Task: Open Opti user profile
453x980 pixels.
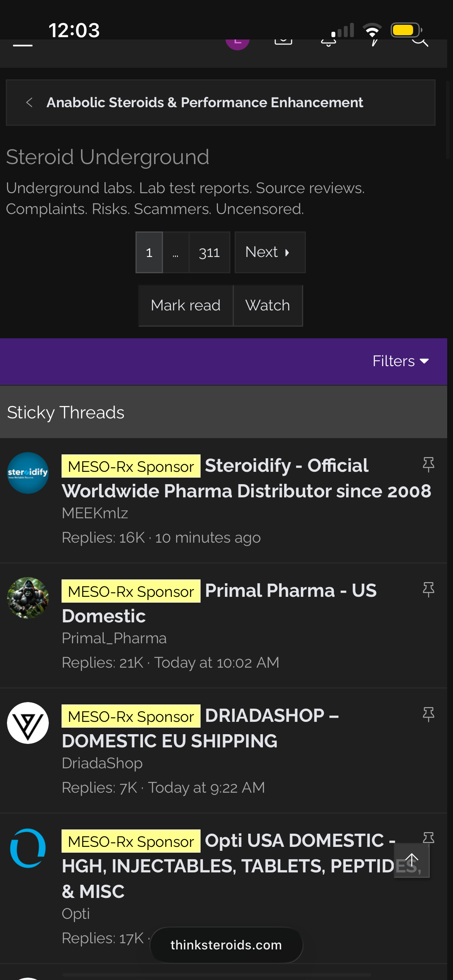Action: coord(76,914)
